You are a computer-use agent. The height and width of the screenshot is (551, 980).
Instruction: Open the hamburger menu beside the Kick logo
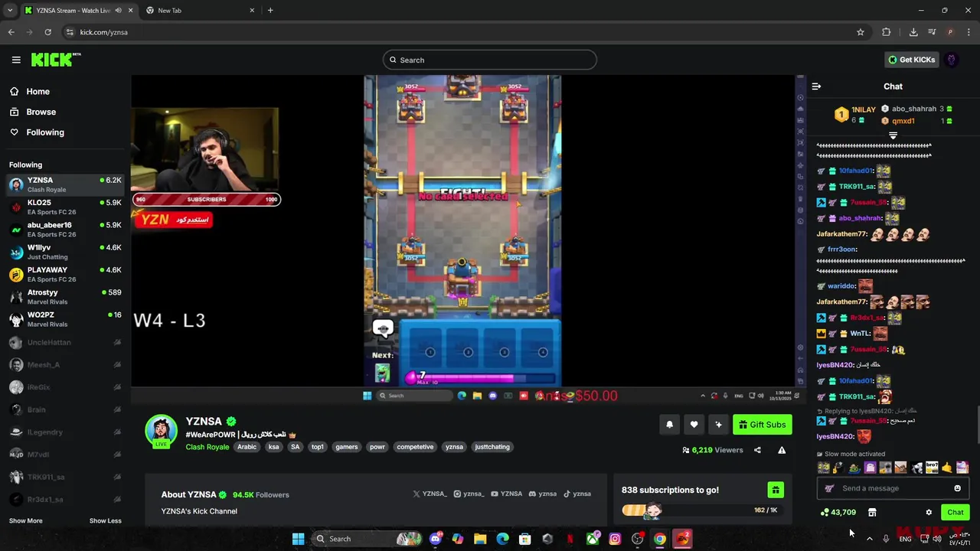pyautogui.click(x=16, y=60)
